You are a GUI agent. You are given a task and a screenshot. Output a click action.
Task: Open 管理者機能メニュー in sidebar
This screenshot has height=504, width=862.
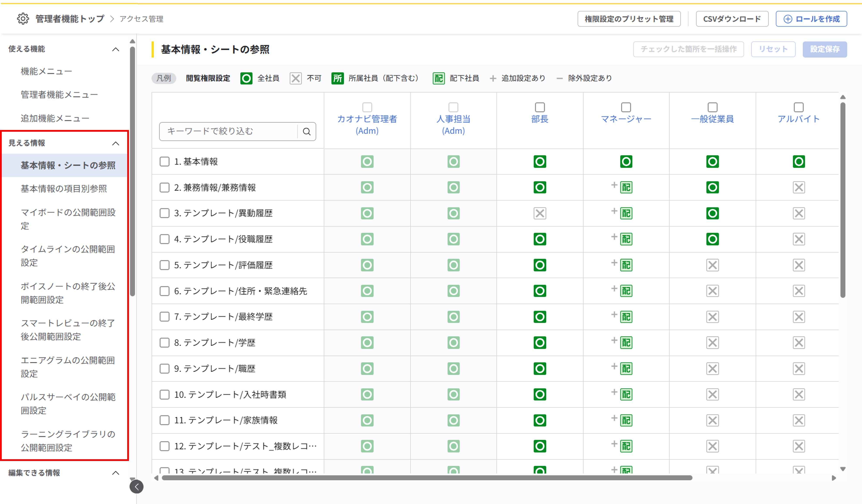click(59, 95)
